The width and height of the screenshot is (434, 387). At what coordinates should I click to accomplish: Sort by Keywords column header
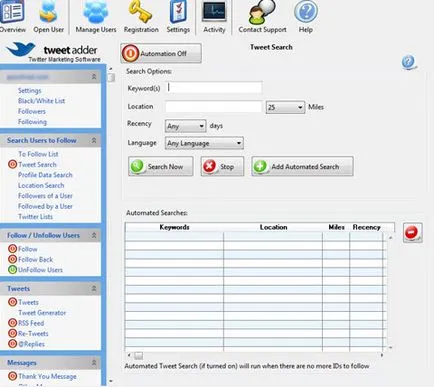174,227
